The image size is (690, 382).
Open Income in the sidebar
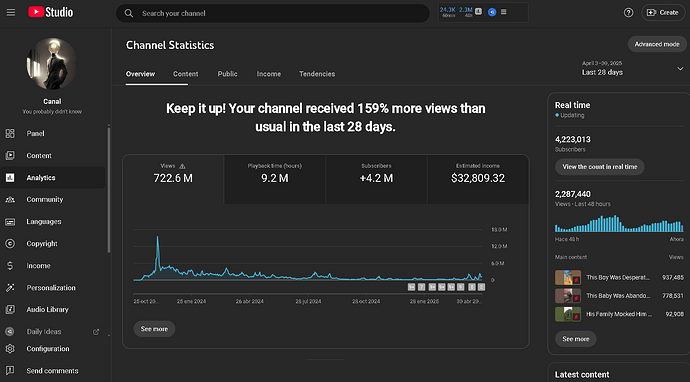pos(53,265)
